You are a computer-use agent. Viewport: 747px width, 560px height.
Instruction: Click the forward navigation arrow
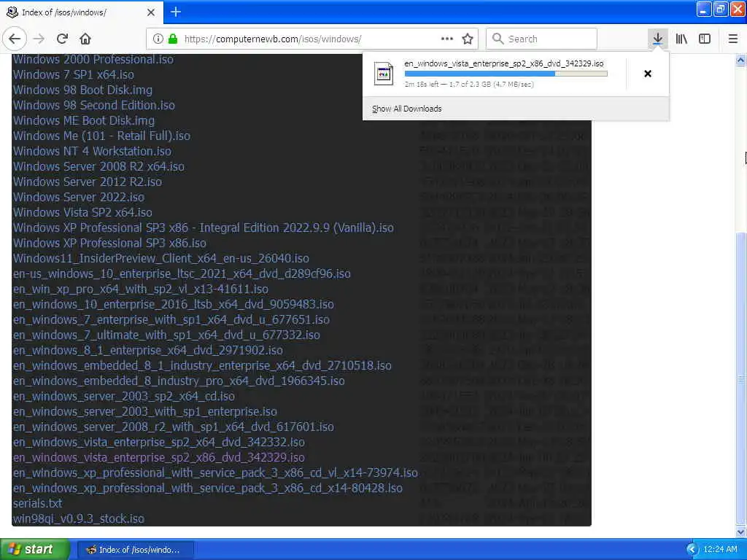[x=39, y=39]
